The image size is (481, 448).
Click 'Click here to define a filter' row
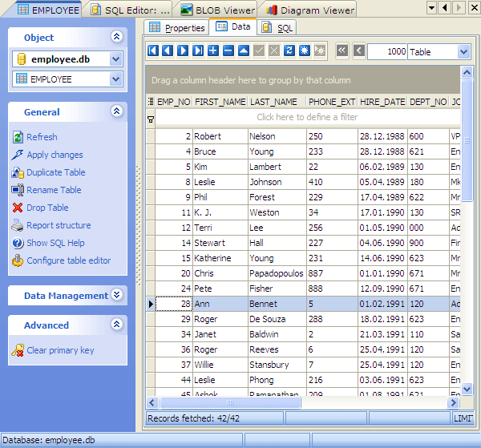(x=307, y=117)
